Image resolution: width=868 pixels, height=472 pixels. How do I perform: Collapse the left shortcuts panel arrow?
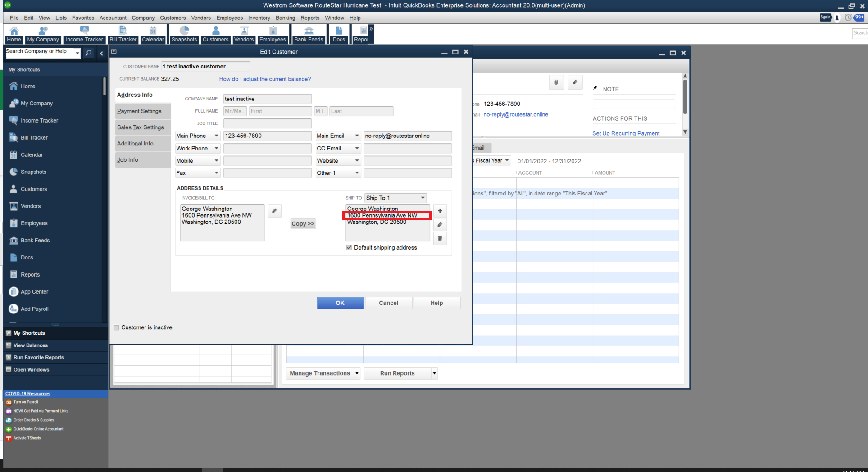[x=101, y=54]
